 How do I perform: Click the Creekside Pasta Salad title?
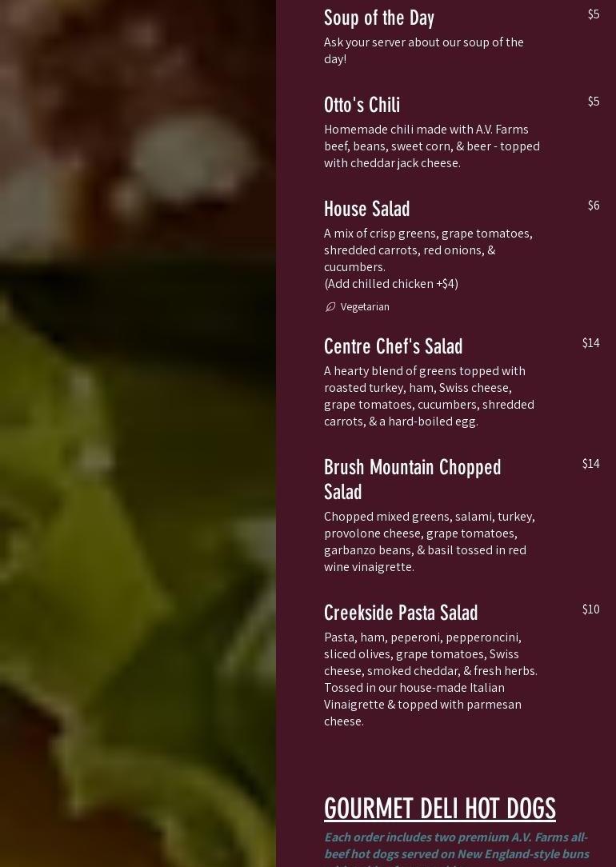click(401, 613)
